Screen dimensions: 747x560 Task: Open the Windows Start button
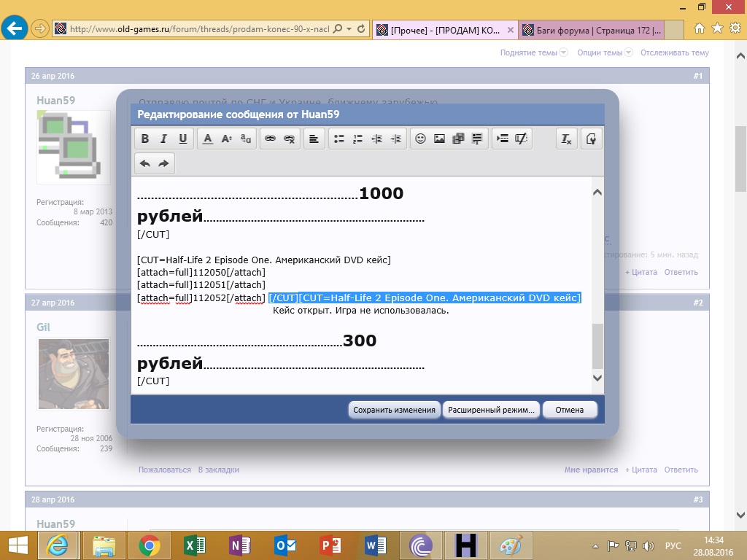point(18,545)
